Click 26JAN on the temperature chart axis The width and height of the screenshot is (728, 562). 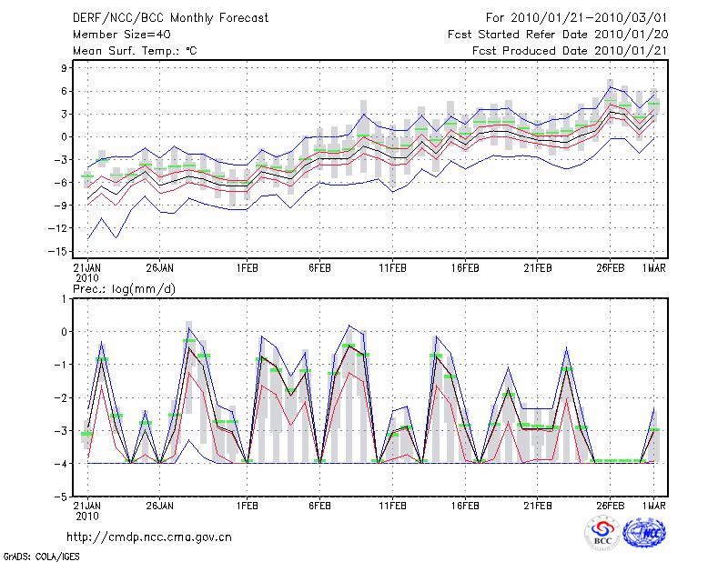tap(159, 268)
